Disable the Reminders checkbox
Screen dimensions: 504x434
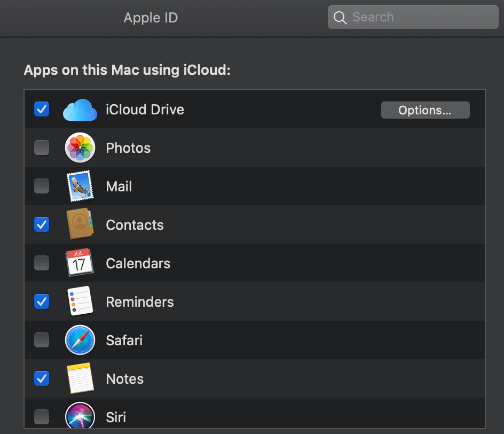coord(42,301)
